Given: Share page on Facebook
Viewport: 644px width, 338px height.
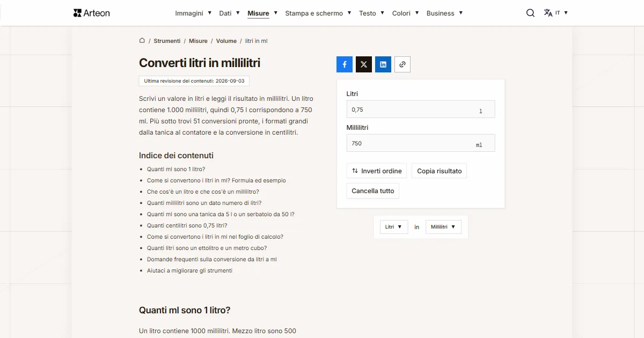Looking at the screenshot, I should pyautogui.click(x=345, y=64).
